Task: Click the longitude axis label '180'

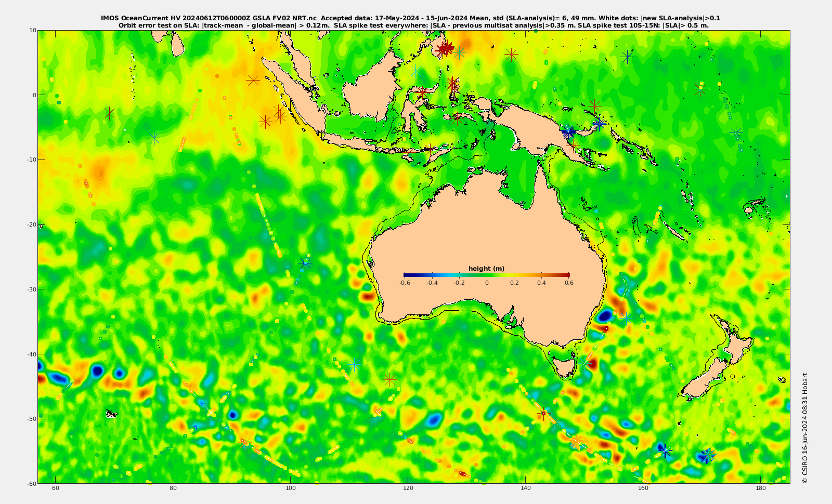Action: point(761,488)
